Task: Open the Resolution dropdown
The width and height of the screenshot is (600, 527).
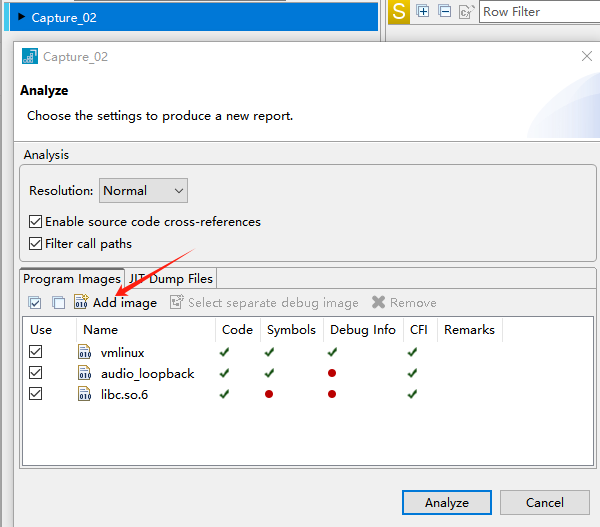Action: click(x=143, y=191)
